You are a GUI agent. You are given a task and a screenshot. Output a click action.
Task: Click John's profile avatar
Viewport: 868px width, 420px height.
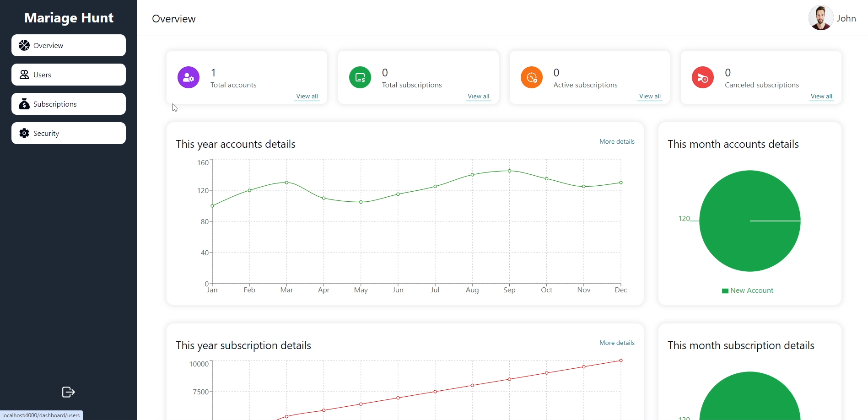click(821, 18)
